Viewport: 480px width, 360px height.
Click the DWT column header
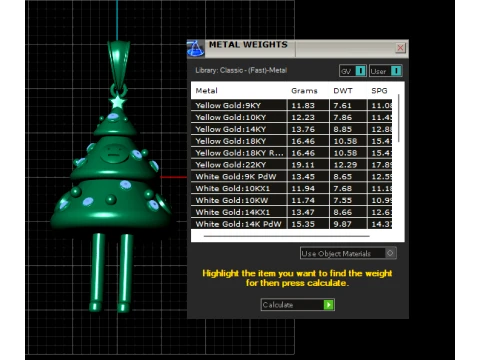click(x=343, y=91)
